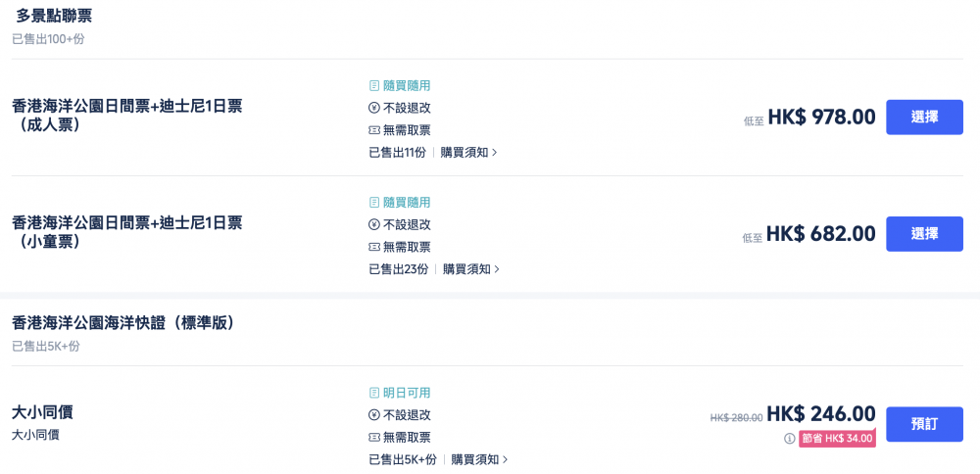The image size is (980, 474).
Task: Click 預訂 button for 大小同價 ticket
Action: [x=924, y=424]
